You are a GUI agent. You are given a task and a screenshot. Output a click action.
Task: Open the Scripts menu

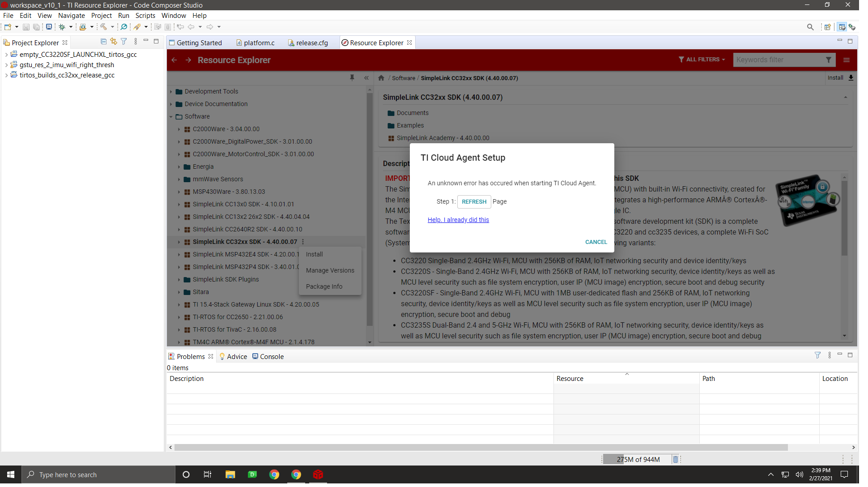click(145, 16)
